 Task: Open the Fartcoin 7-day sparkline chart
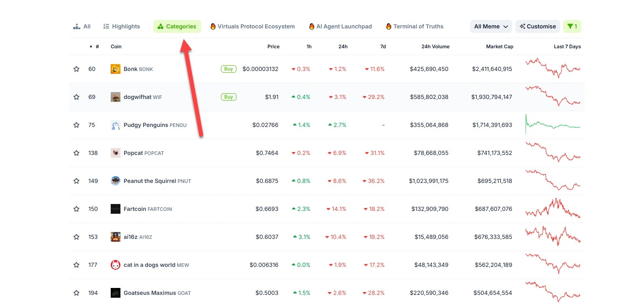tap(553, 208)
